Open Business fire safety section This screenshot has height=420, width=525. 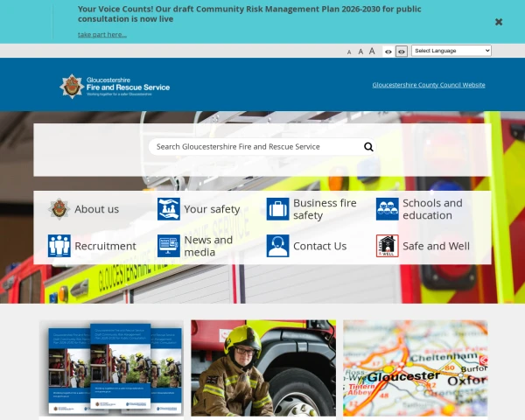pyautogui.click(x=325, y=209)
